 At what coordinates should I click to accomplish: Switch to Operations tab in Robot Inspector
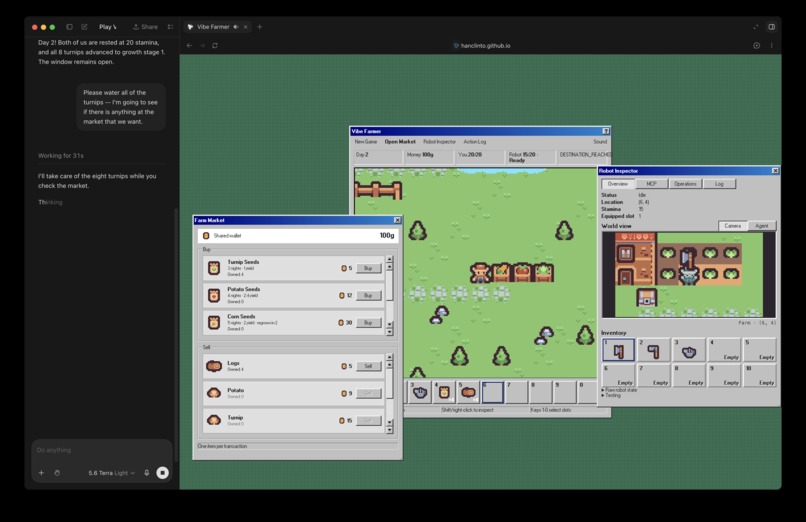pos(685,184)
